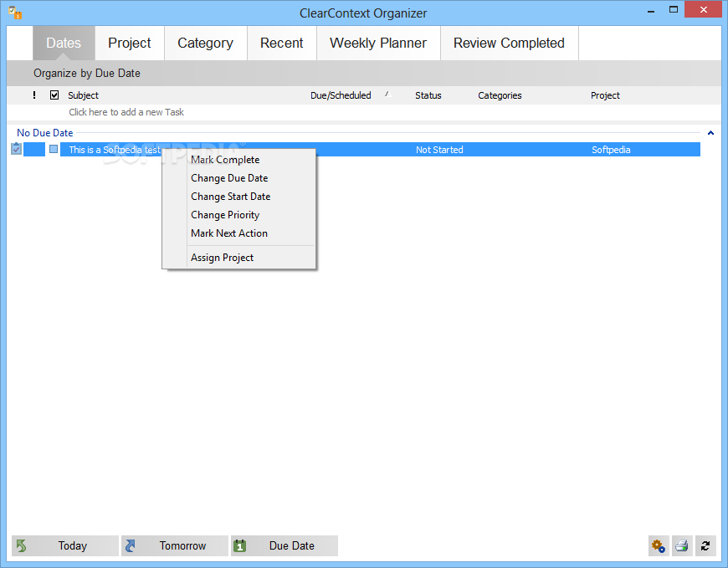Sort by the Subject column header
Viewport: 728px width, 568px height.
83,95
